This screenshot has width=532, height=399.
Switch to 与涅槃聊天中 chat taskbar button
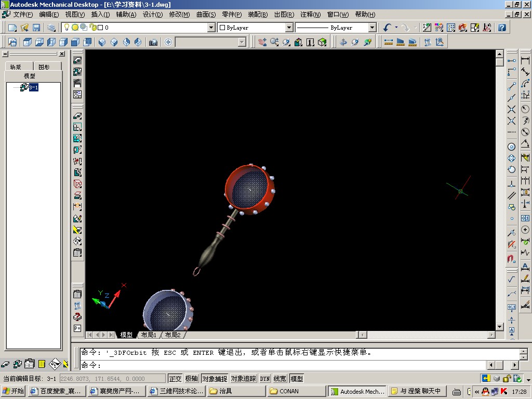point(416,391)
